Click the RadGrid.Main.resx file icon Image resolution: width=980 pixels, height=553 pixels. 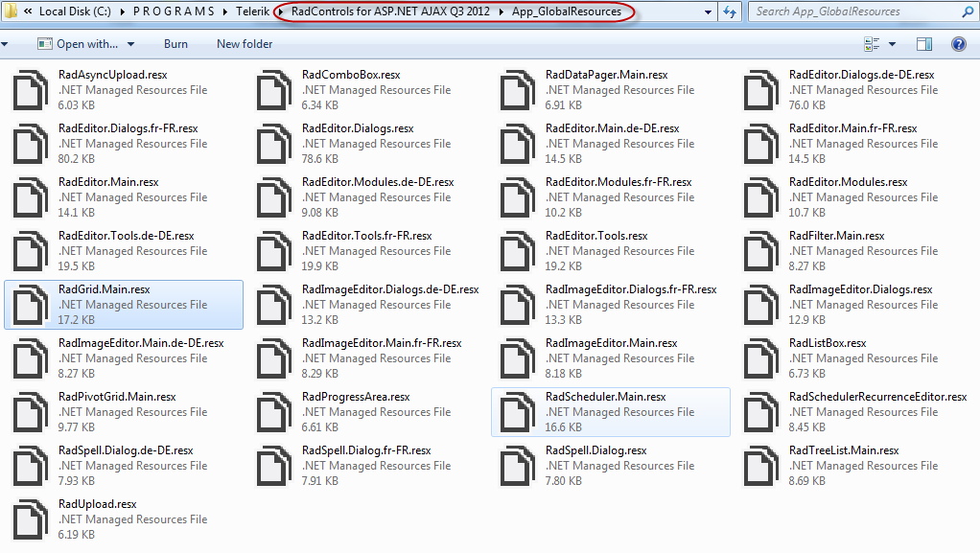coord(30,305)
